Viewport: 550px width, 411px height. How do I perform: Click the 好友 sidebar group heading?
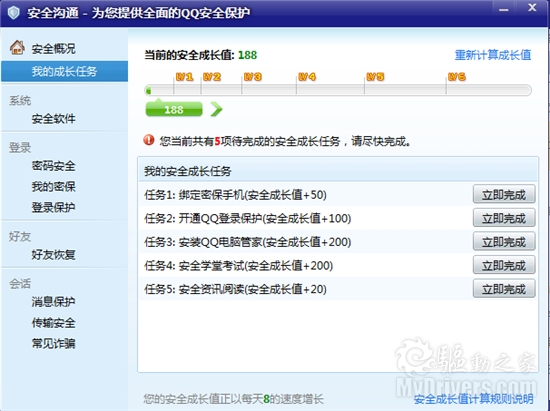tap(20, 237)
